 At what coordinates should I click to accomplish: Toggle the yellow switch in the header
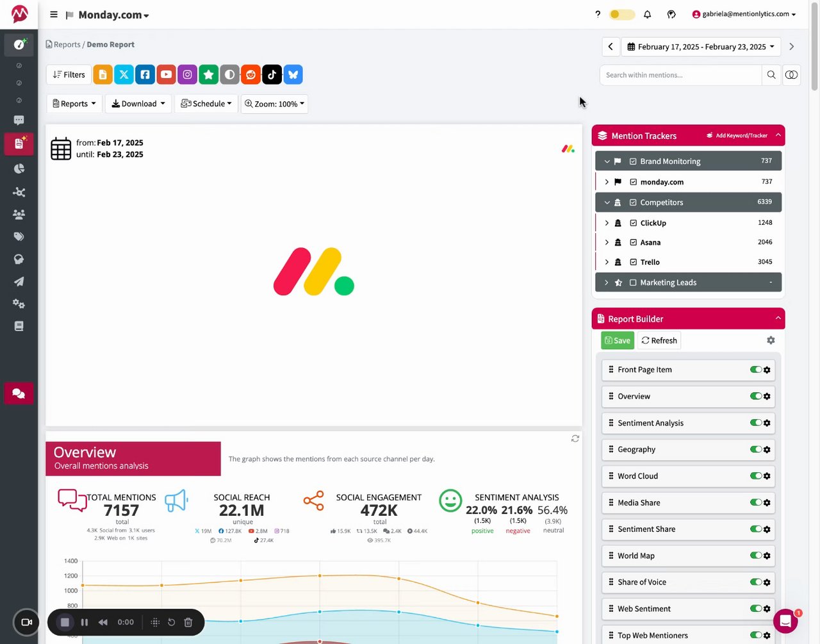pos(621,14)
